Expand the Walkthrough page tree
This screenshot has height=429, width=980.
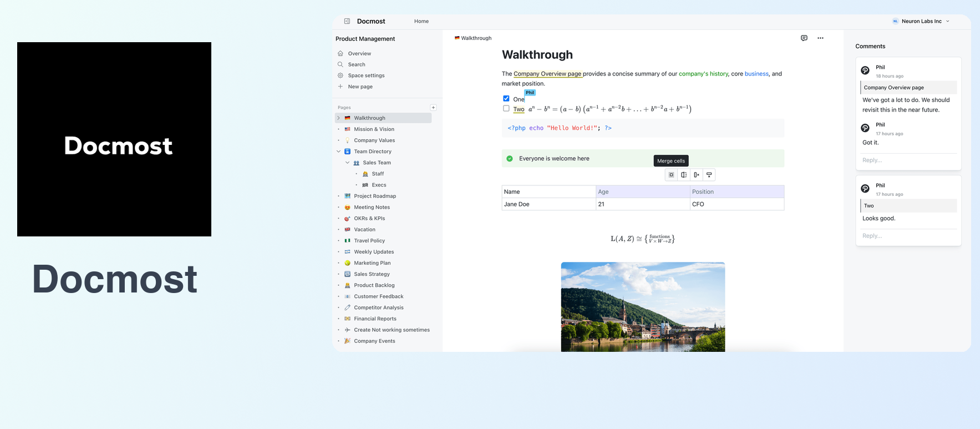coord(339,118)
